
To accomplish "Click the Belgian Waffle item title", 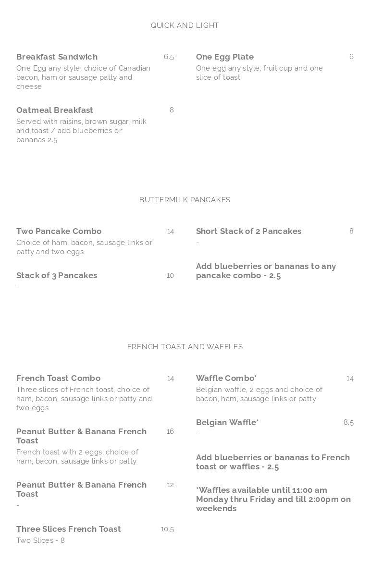I will pos(227,422).
